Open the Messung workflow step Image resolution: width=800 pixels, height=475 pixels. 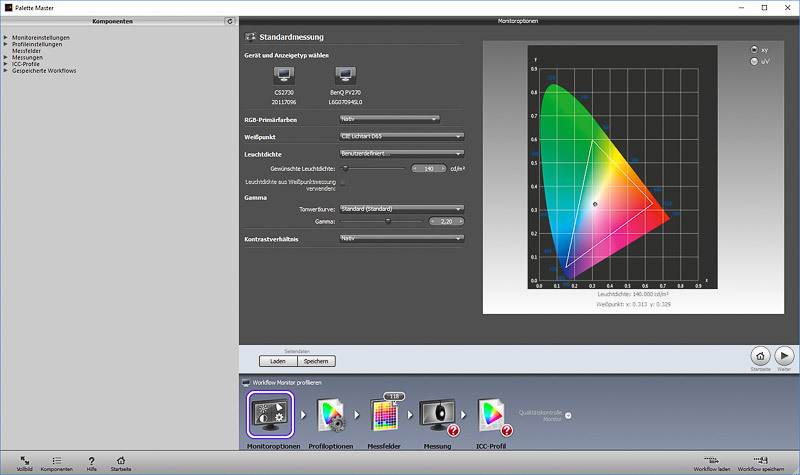[x=439, y=412]
